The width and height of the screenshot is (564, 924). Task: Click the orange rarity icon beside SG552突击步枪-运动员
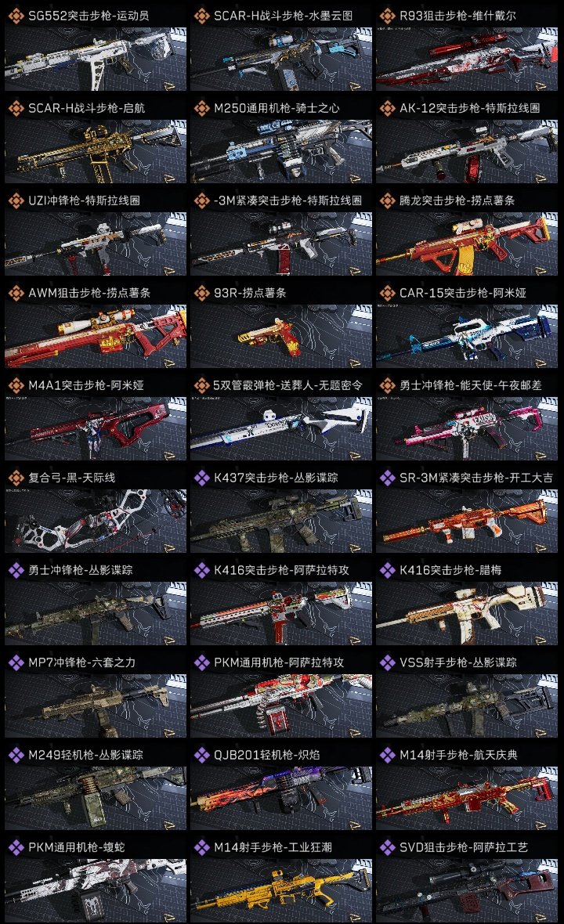coord(16,16)
